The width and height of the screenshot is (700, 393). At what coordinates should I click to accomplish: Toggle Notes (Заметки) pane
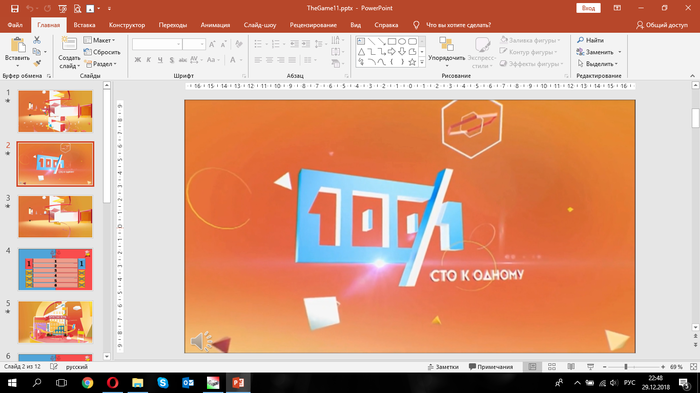tap(443, 367)
